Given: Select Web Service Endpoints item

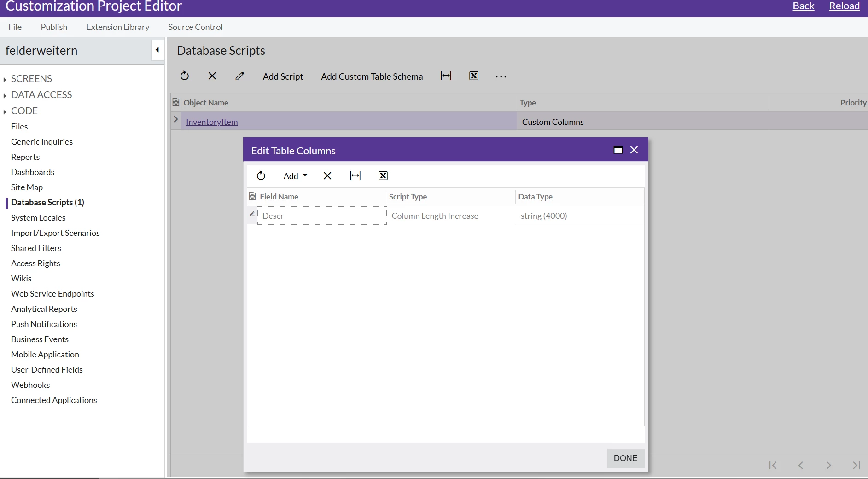Looking at the screenshot, I should pyautogui.click(x=52, y=294).
